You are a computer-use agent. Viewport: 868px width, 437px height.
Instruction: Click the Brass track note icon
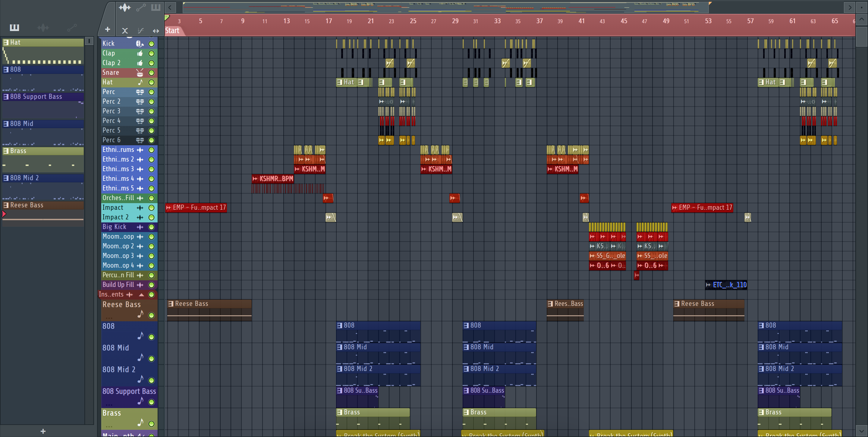point(140,423)
